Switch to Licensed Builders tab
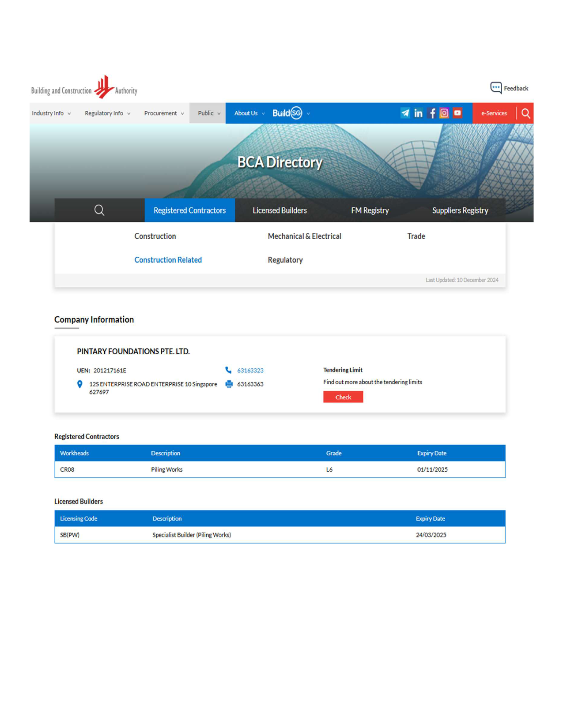Image resolution: width=563 pixels, height=728 pixels. coord(280,210)
